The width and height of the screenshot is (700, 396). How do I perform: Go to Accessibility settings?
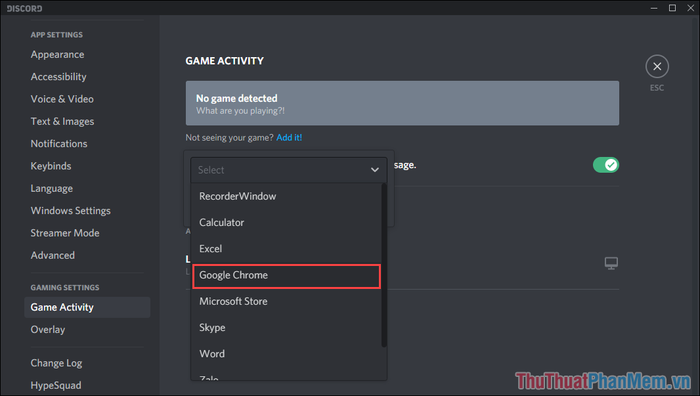(x=58, y=77)
